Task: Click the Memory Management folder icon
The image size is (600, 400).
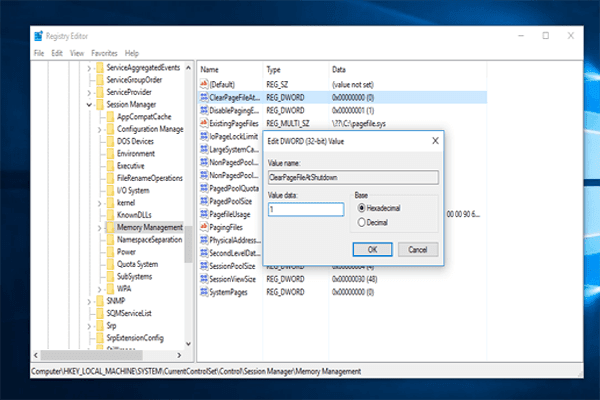Action: click(x=110, y=227)
